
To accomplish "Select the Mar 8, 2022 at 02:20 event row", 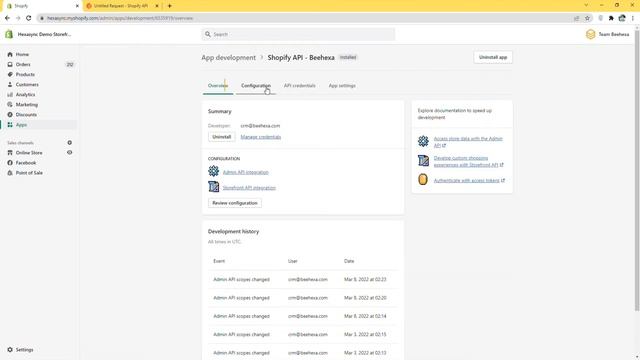I will coord(303,298).
